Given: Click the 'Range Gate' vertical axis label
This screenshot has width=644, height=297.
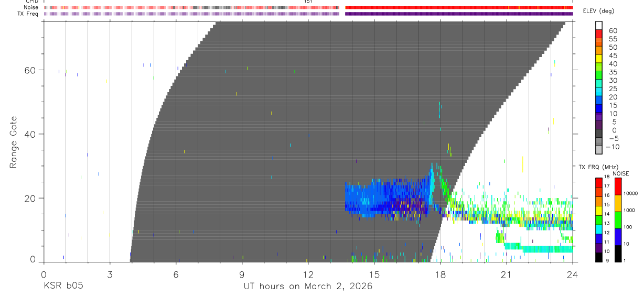Looking at the screenshot, I should (14, 142).
